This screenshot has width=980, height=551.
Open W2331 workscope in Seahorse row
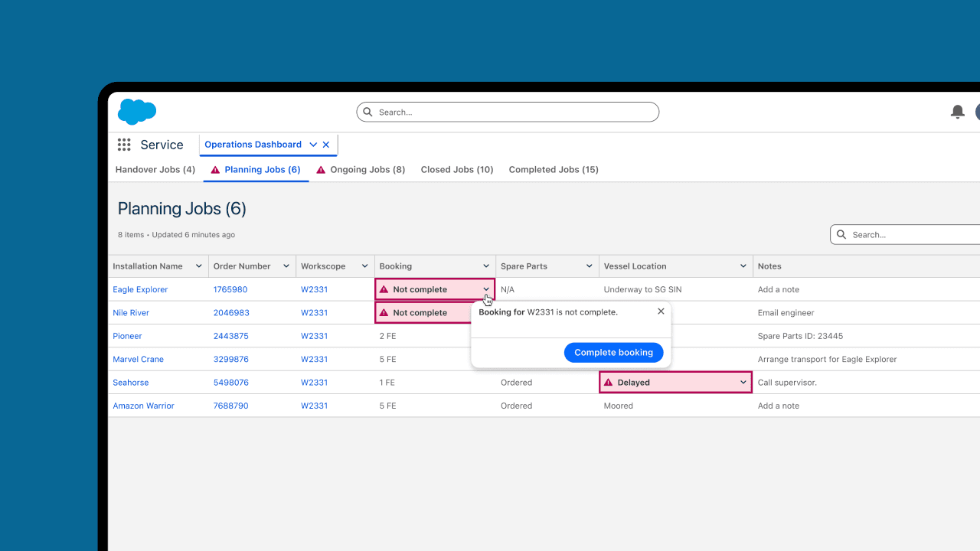[314, 382]
